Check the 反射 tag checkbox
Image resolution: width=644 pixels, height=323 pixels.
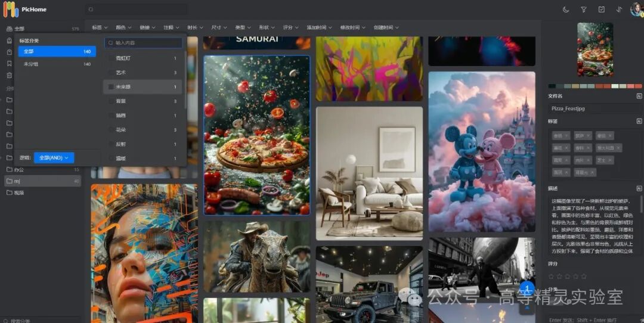111,144
